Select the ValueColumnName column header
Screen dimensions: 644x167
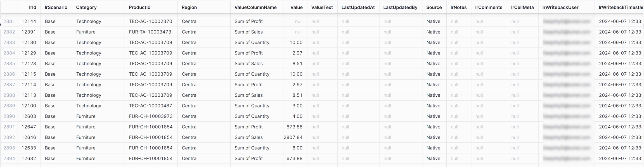click(x=255, y=8)
